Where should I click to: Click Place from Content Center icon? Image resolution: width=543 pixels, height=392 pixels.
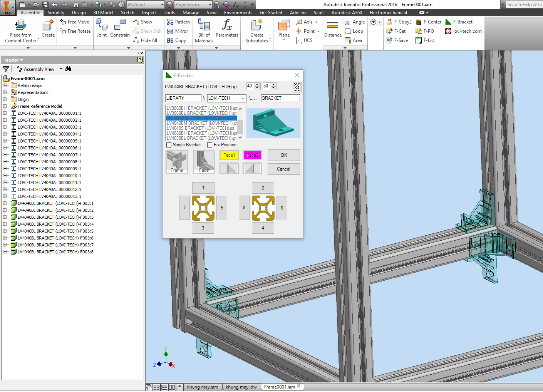pos(21,25)
